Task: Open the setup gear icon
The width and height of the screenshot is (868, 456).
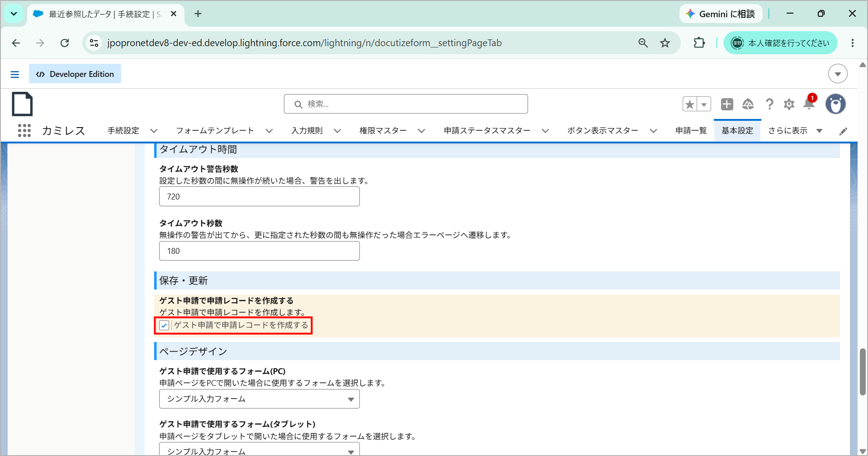Action: (x=789, y=104)
